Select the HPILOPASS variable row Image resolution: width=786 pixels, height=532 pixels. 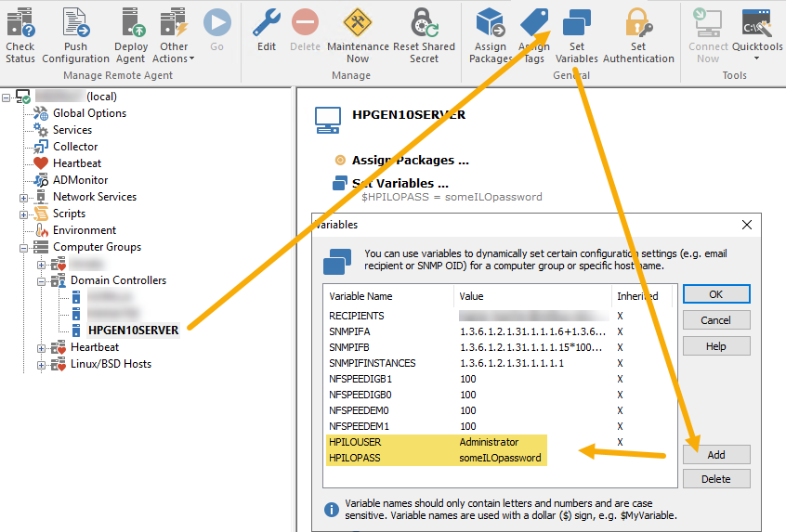pyautogui.click(x=499, y=458)
